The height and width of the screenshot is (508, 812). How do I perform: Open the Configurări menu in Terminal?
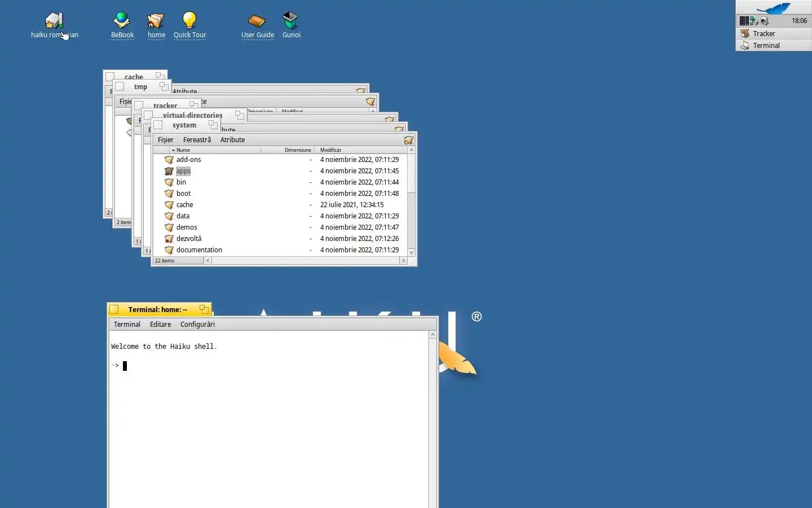click(x=197, y=325)
